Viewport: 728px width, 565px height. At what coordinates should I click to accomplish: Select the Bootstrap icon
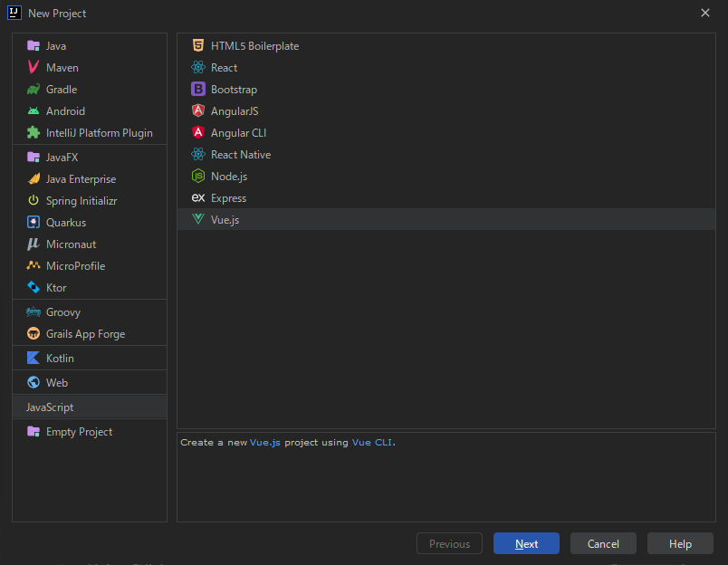click(199, 89)
